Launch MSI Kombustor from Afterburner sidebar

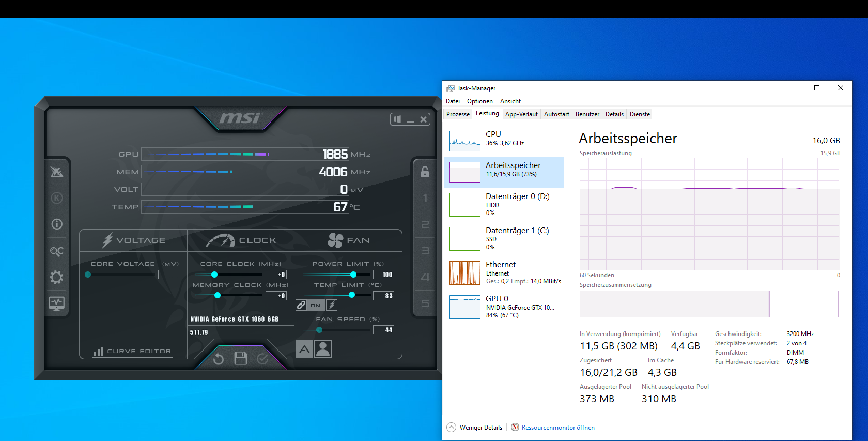coord(57,172)
